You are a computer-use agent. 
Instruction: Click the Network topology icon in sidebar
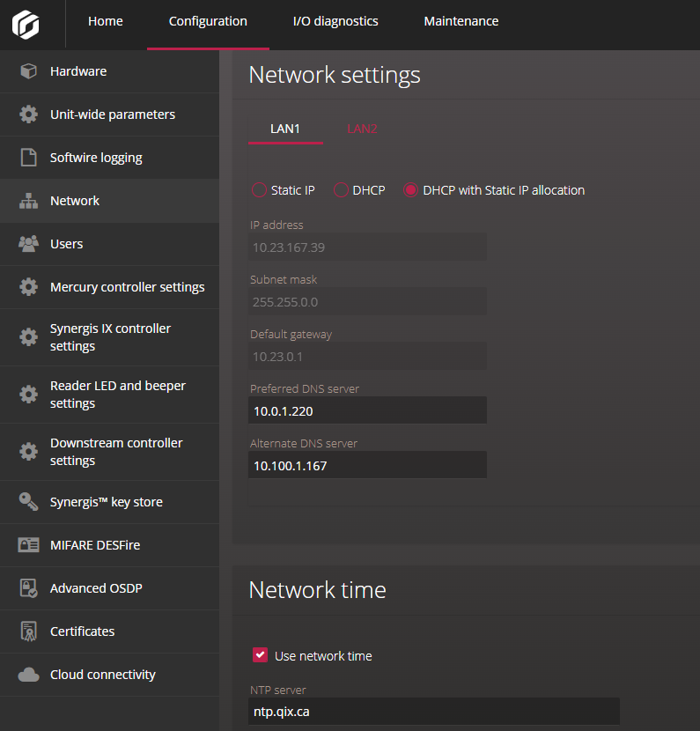[29, 201]
